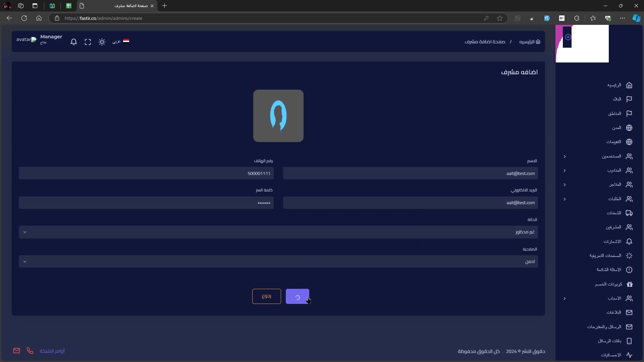Toggle light/dark theme sun icon
The height and width of the screenshot is (362, 644).
[x=102, y=42]
